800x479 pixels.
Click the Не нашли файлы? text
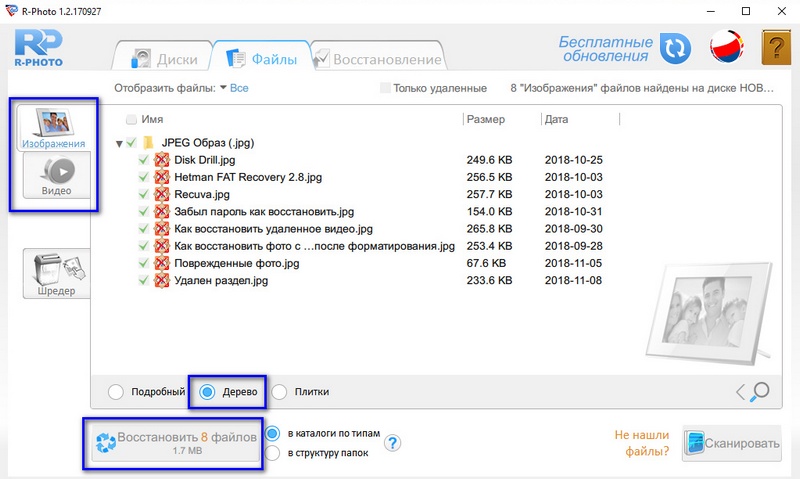coord(642,443)
